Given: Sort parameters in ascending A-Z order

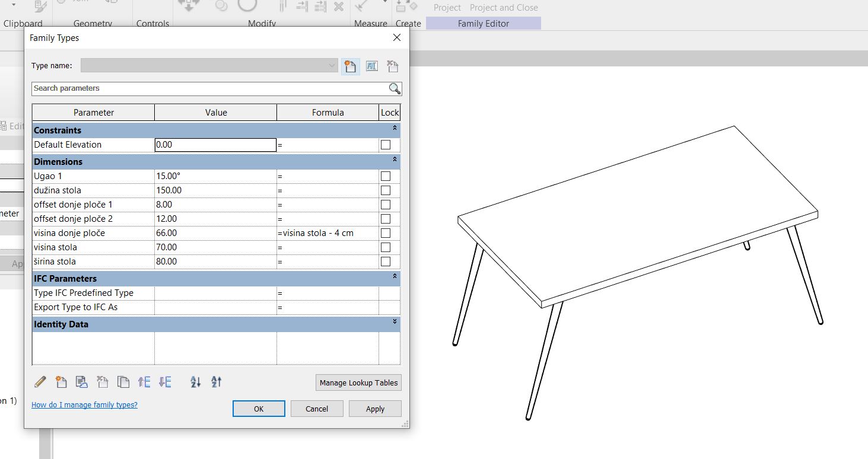Looking at the screenshot, I should click(196, 382).
